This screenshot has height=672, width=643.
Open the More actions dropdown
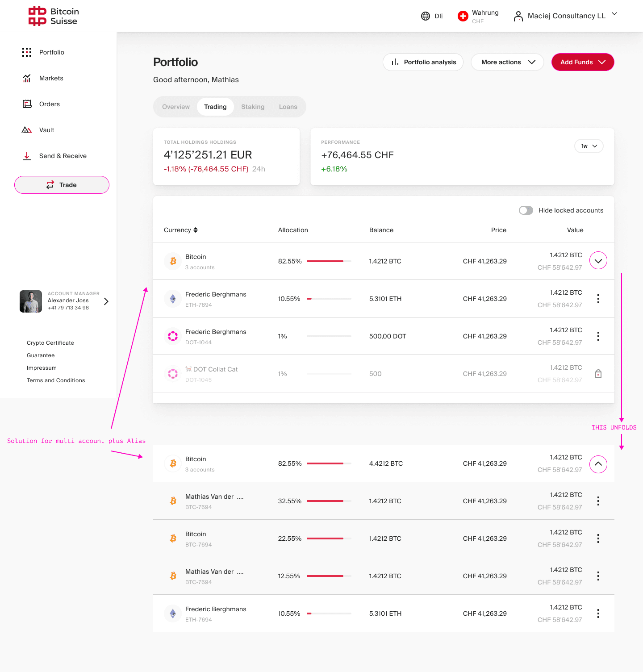tap(507, 62)
